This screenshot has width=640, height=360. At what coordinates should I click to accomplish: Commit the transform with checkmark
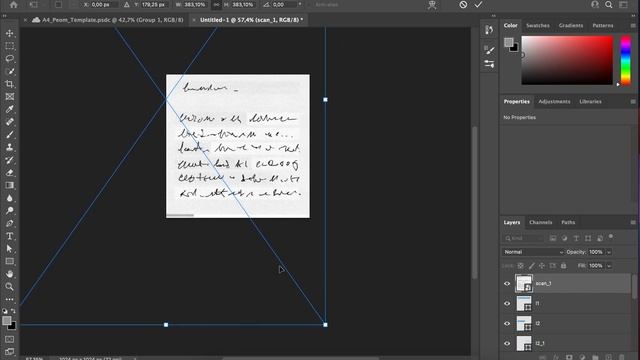pyautogui.click(x=478, y=4)
